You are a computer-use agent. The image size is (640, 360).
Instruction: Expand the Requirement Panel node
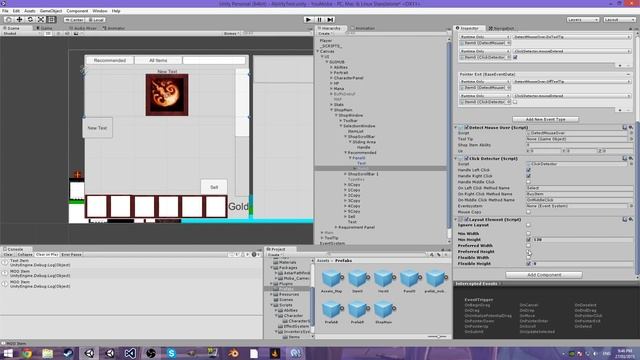(336, 227)
